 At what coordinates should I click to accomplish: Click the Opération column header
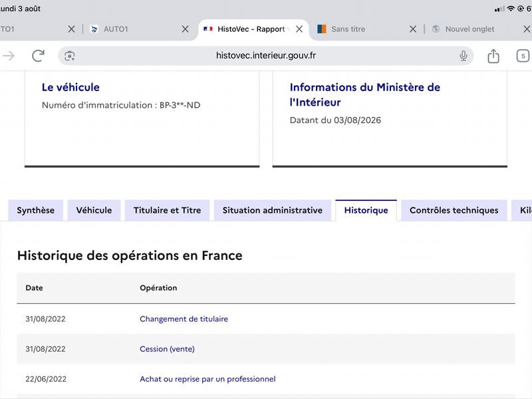(158, 288)
